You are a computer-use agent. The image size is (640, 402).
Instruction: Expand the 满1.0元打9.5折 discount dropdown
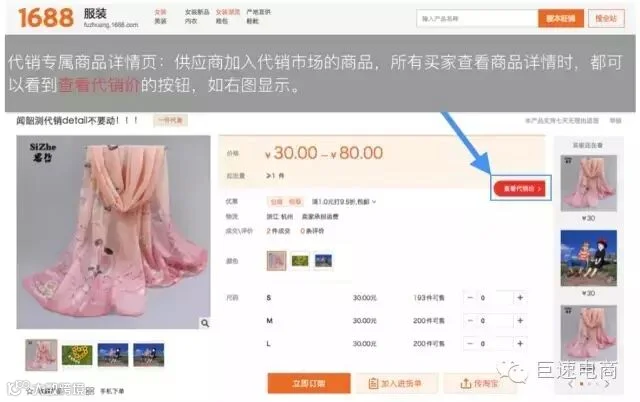click(344, 202)
